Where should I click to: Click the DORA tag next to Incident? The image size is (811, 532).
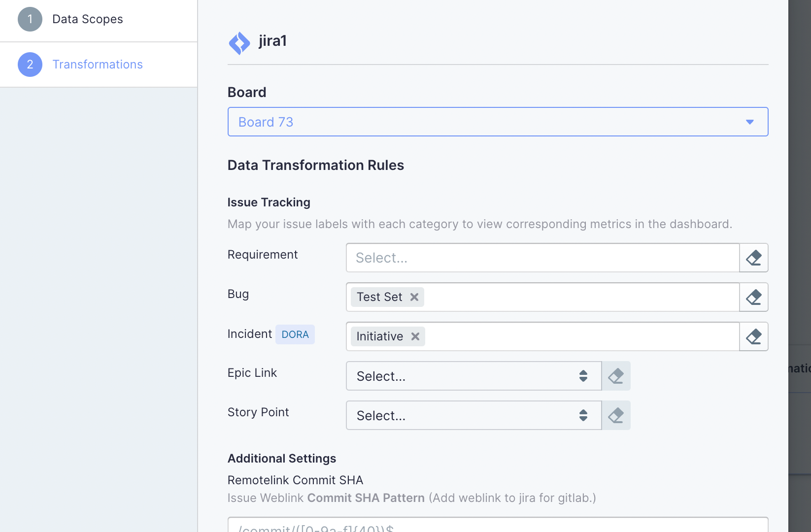(295, 334)
